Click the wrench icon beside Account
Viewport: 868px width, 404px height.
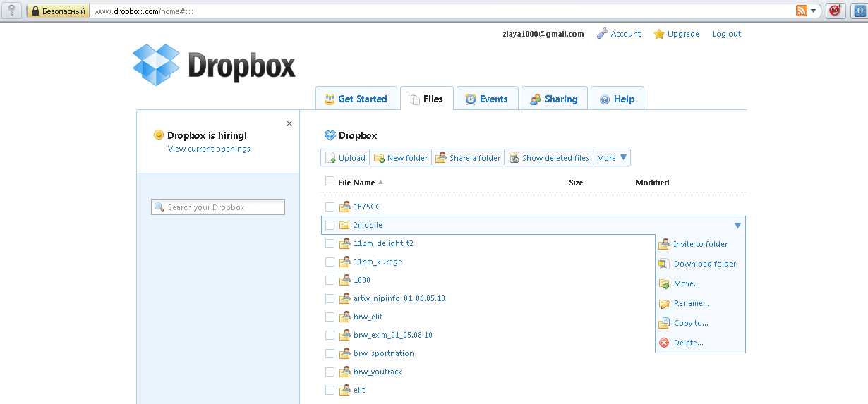coord(602,33)
